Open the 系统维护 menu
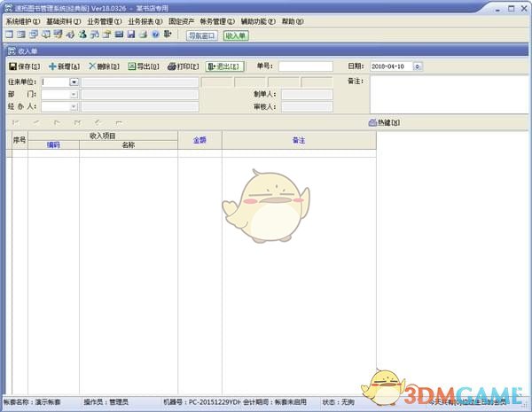Screen dimensions: 532x412 [23, 21]
